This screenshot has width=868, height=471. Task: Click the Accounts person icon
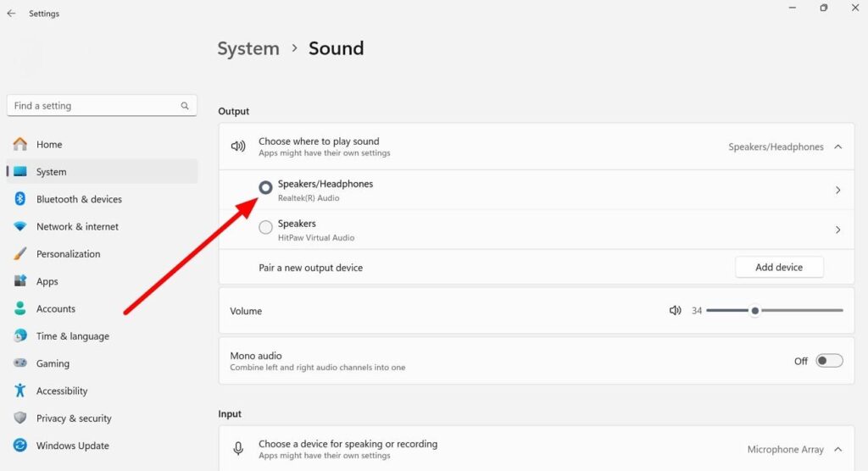(20, 308)
